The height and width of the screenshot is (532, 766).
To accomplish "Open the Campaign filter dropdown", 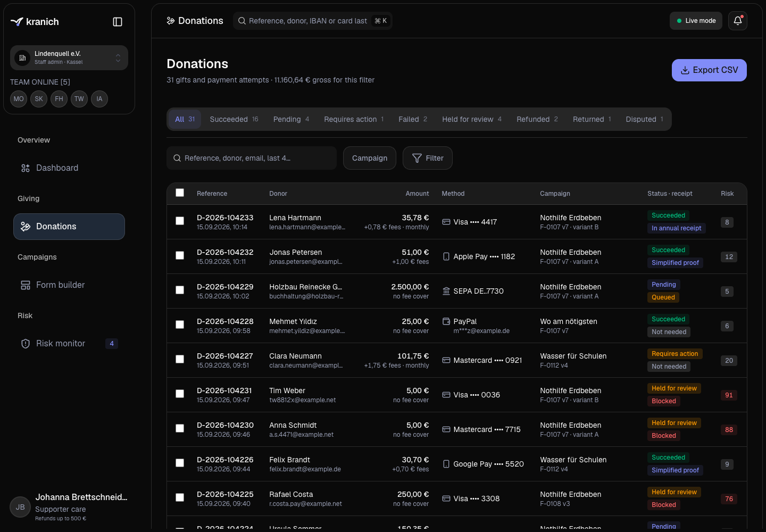I will tap(370, 158).
